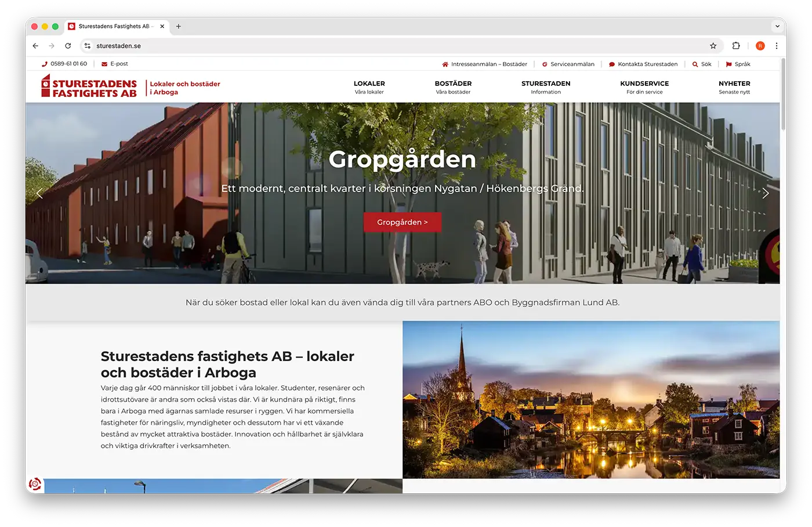This screenshot has height=527, width=812.
Task: Click the 'Lokaler och bostäder i Arboga' tagline
Action: click(x=185, y=88)
